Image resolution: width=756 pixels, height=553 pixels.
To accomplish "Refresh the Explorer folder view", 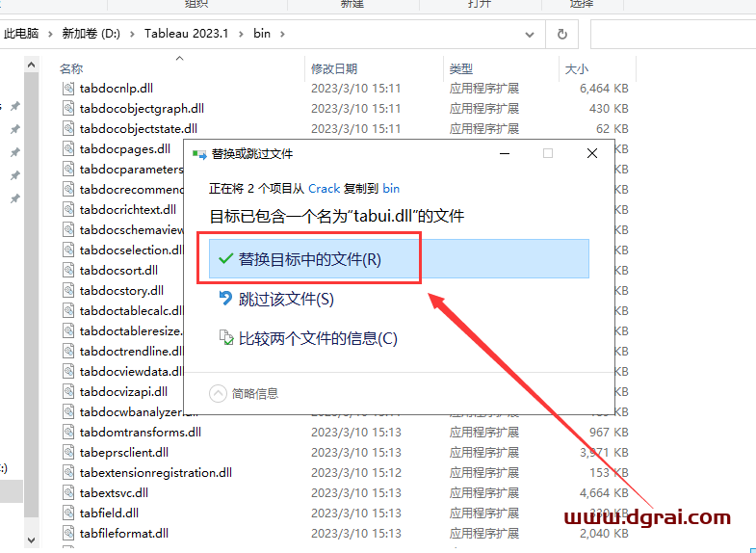I will pos(561,35).
